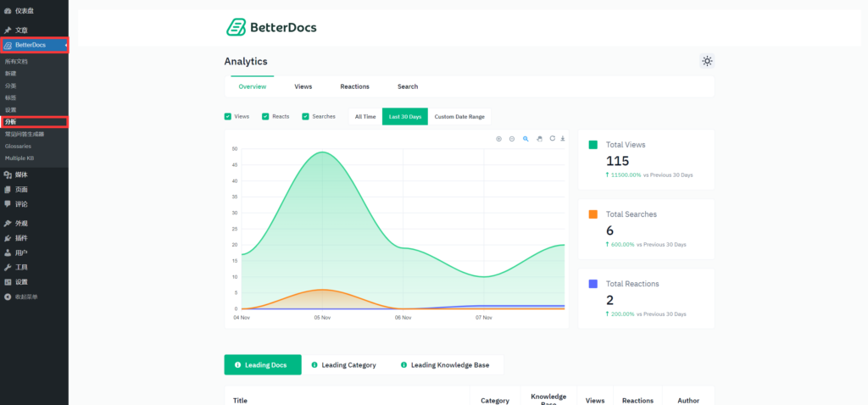Click info icon on Leading Category
868x405 pixels.
[x=314, y=365]
